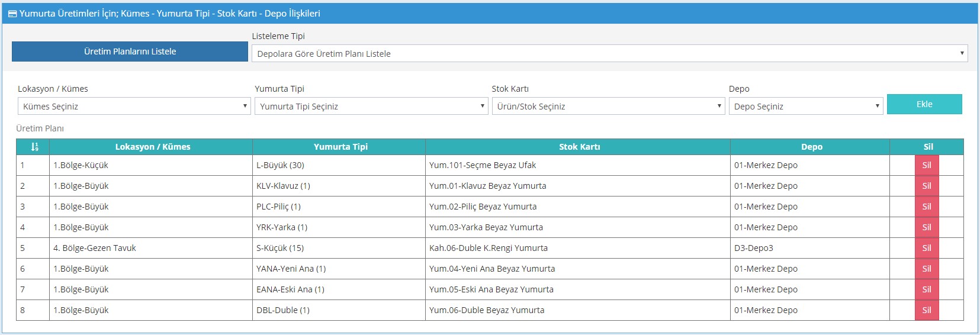Expand the Kümes Seçiniz dropdown
Screen dimensions: 980x335
click(134, 106)
